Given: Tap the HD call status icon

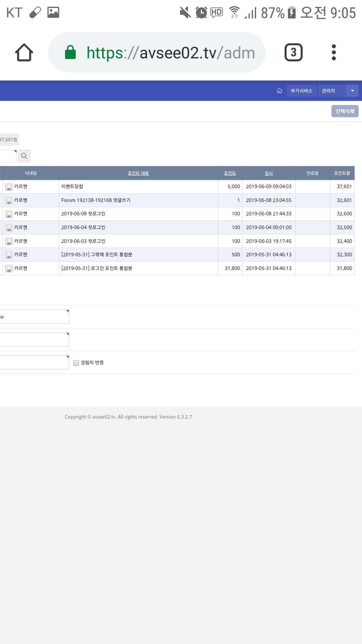Looking at the screenshot, I should coord(217,12).
